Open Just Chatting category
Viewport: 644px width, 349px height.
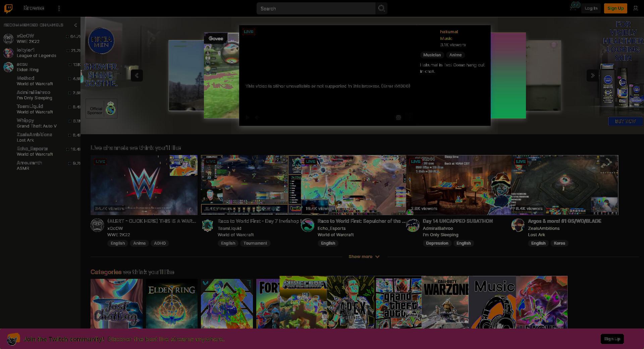(x=116, y=304)
